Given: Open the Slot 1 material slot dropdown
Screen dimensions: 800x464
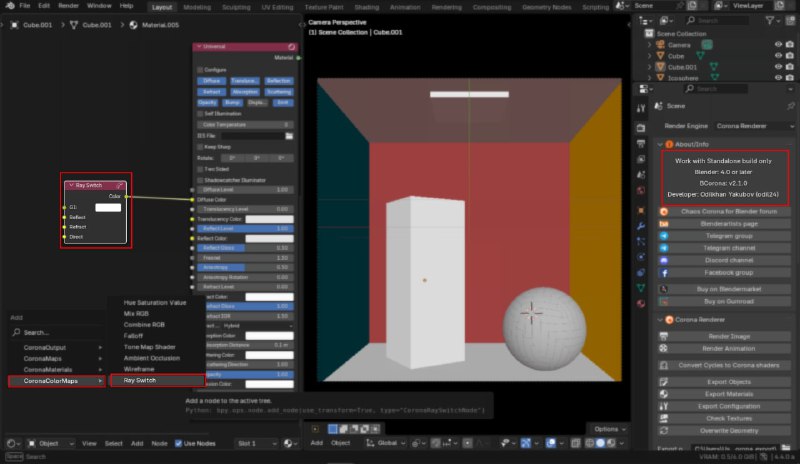Looking at the screenshot, I should (x=256, y=443).
